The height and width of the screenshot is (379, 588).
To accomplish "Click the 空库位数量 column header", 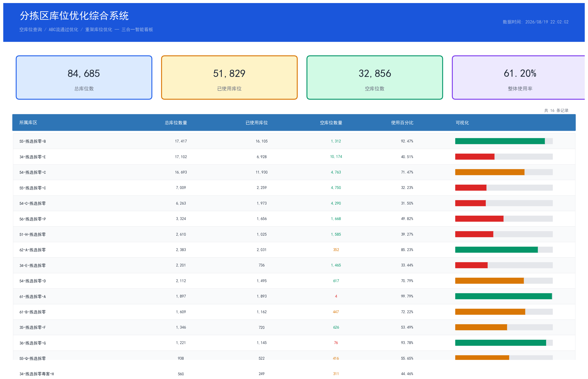I will (x=331, y=122).
